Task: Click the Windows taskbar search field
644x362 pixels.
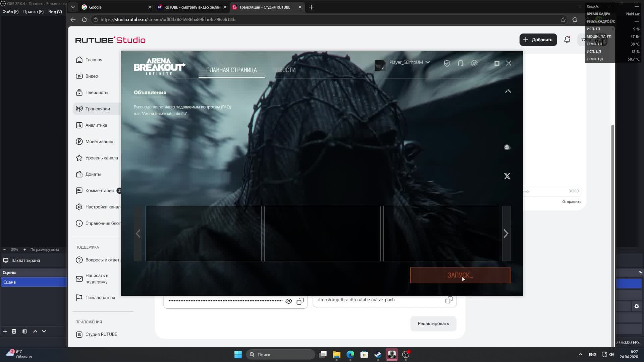Action: click(281, 355)
